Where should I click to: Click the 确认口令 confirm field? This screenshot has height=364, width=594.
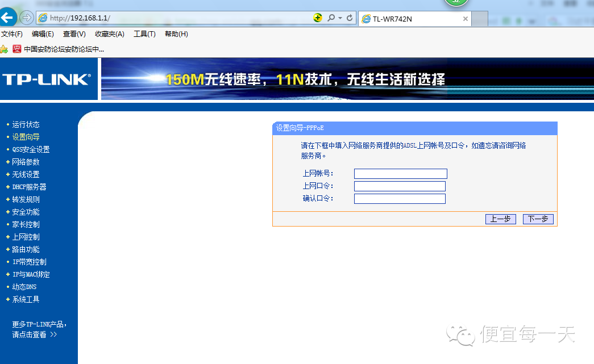pyautogui.click(x=400, y=199)
